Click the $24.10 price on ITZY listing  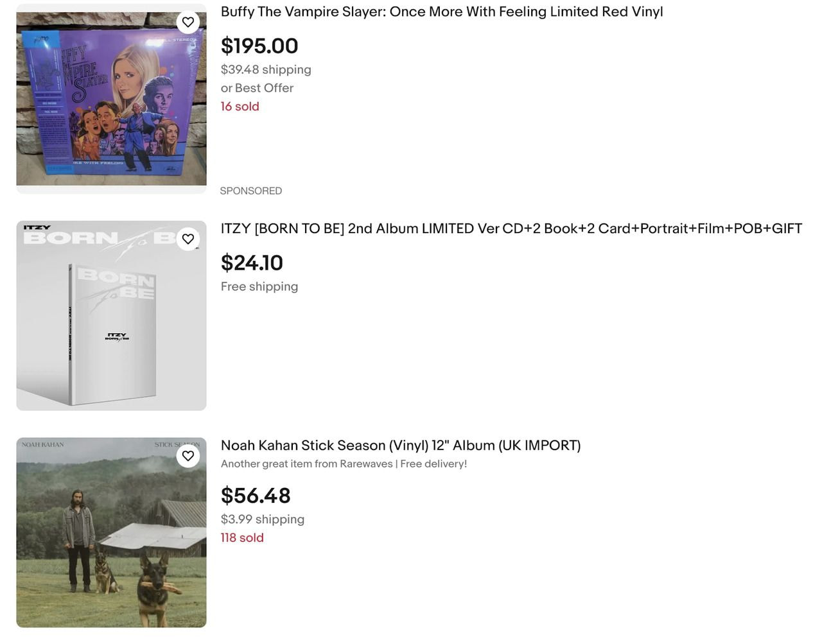(252, 263)
